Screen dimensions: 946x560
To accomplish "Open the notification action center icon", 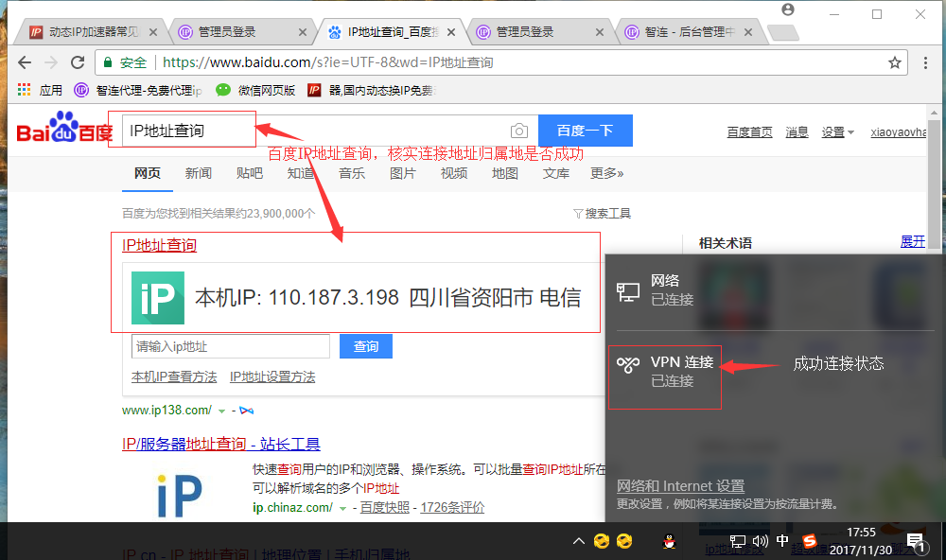I will click(915, 542).
